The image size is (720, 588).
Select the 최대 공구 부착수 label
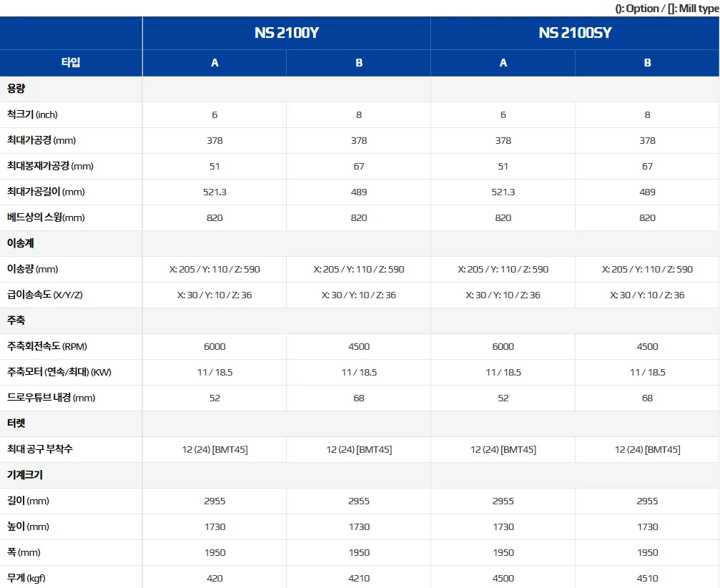pyautogui.click(x=40, y=449)
